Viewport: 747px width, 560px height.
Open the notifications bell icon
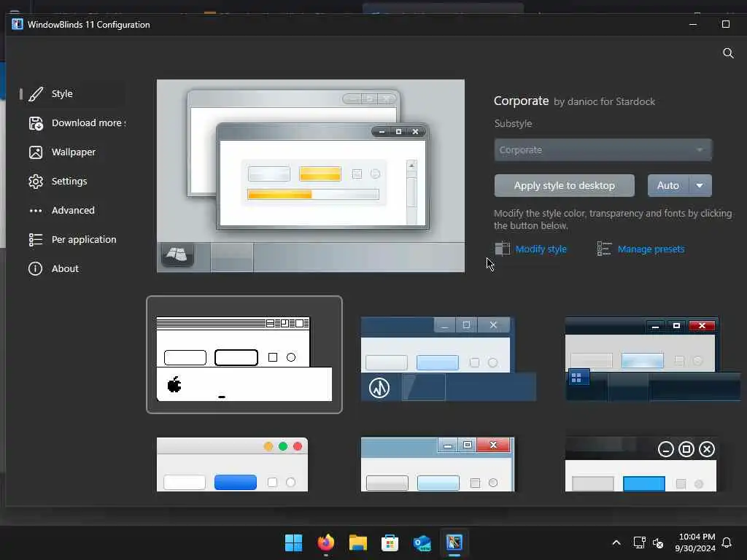coord(727,542)
